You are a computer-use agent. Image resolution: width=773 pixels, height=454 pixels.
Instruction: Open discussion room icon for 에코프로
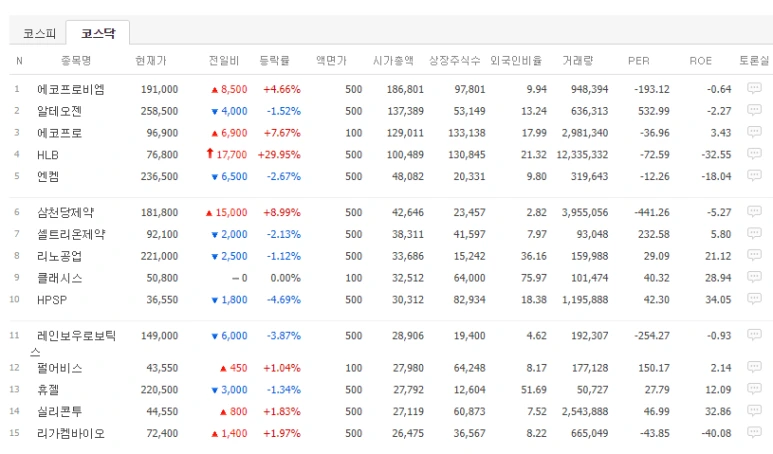click(754, 132)
